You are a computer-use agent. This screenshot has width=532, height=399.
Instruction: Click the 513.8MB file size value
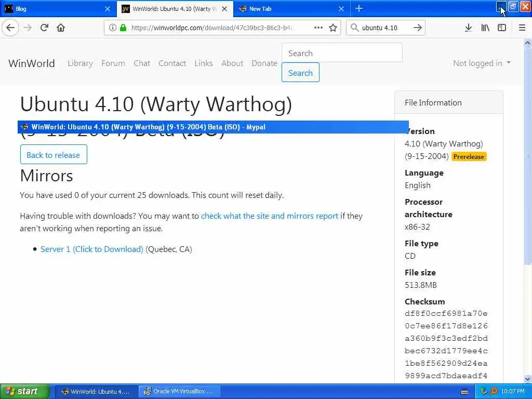(421, 285)
